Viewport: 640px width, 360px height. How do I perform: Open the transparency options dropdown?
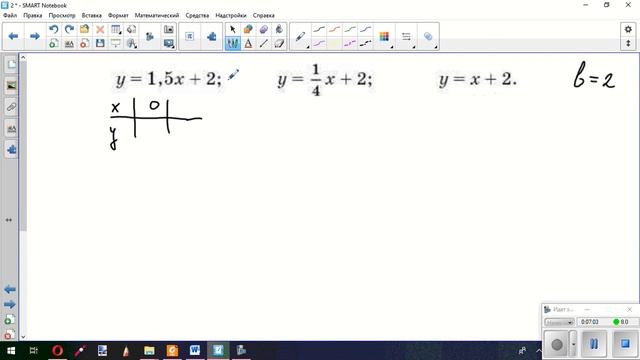[428, 36]
